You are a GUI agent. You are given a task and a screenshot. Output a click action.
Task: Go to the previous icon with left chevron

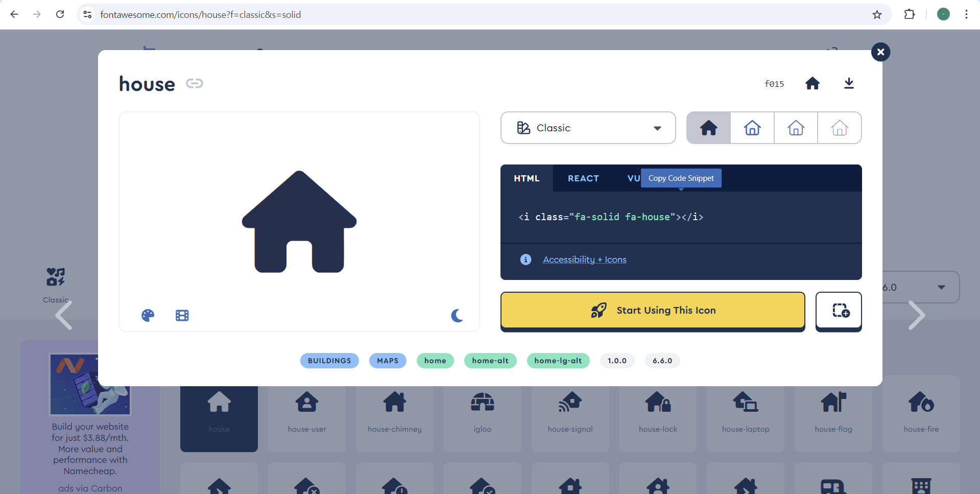[x=64, y=315]
